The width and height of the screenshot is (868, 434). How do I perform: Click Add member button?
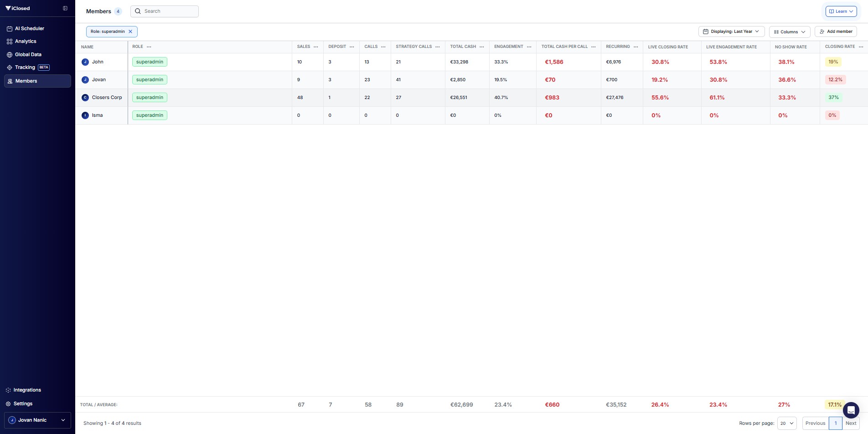click(836, 31)
